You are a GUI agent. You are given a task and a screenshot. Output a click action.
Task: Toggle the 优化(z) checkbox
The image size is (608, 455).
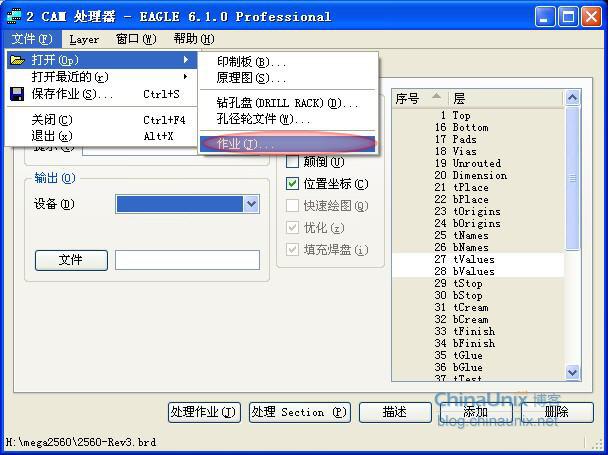click(x=292, y=228)
